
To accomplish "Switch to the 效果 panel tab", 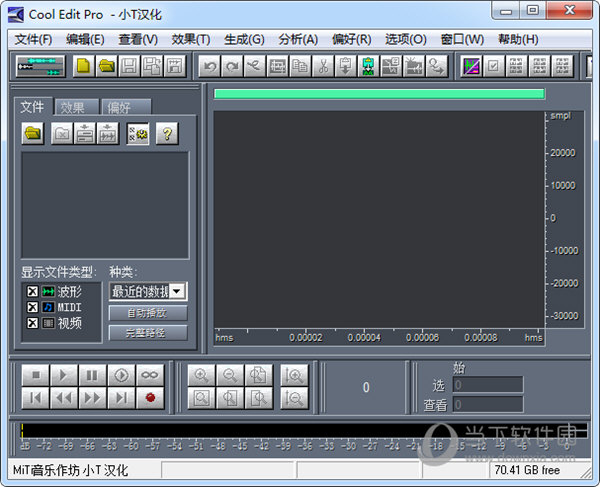I will tap(77, 107).
